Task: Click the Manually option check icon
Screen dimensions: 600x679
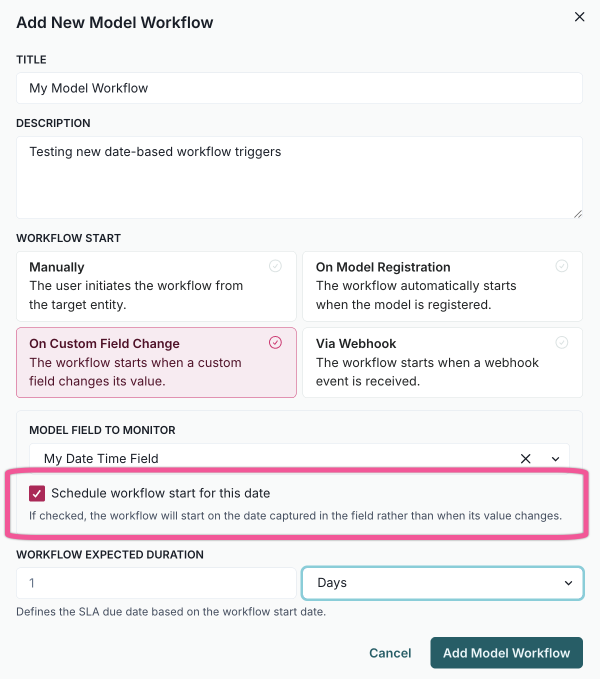Action: (275, 266)
